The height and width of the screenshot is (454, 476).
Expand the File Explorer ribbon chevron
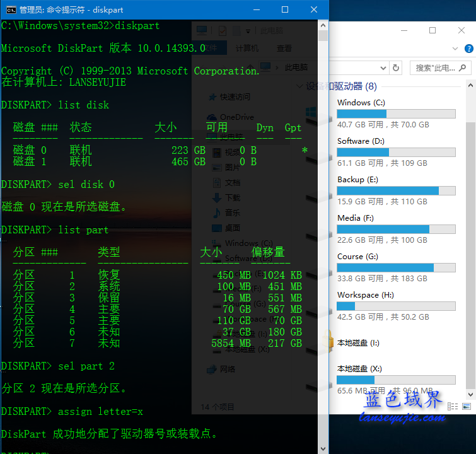tap(455, 49)
